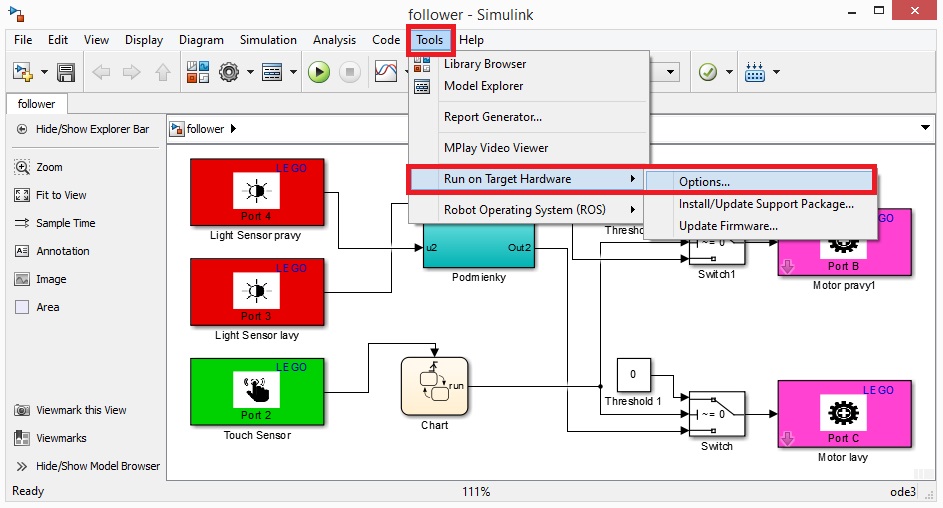Image resolution: width=943 pixels, height=508 pixels.
Task: Click follower breadcrumb in explorer bar
Action: click(x=205, y=129)
